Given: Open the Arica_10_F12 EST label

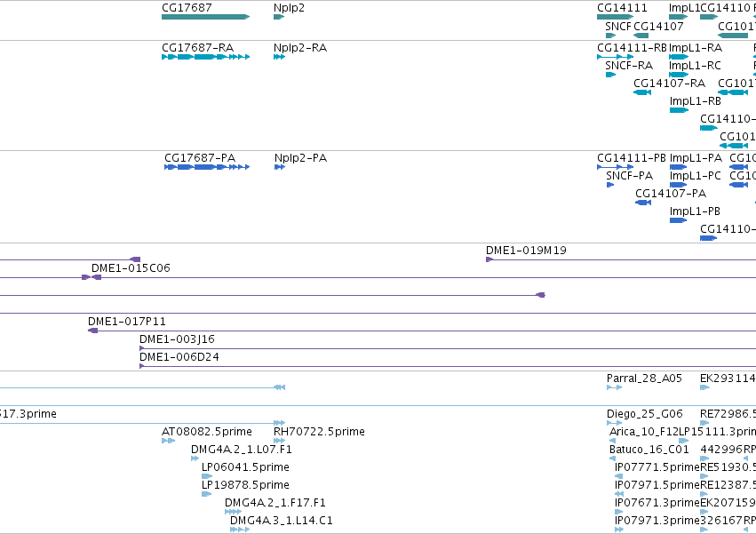Looking at the screenshot, I should pyautogui.click(x=644, y=432).
